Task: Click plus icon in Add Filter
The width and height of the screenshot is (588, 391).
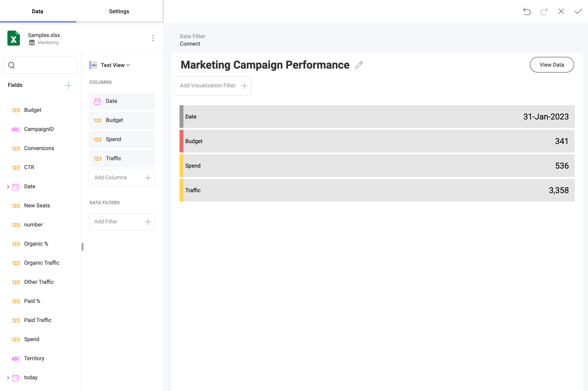Action: click(x=148, y=222)
